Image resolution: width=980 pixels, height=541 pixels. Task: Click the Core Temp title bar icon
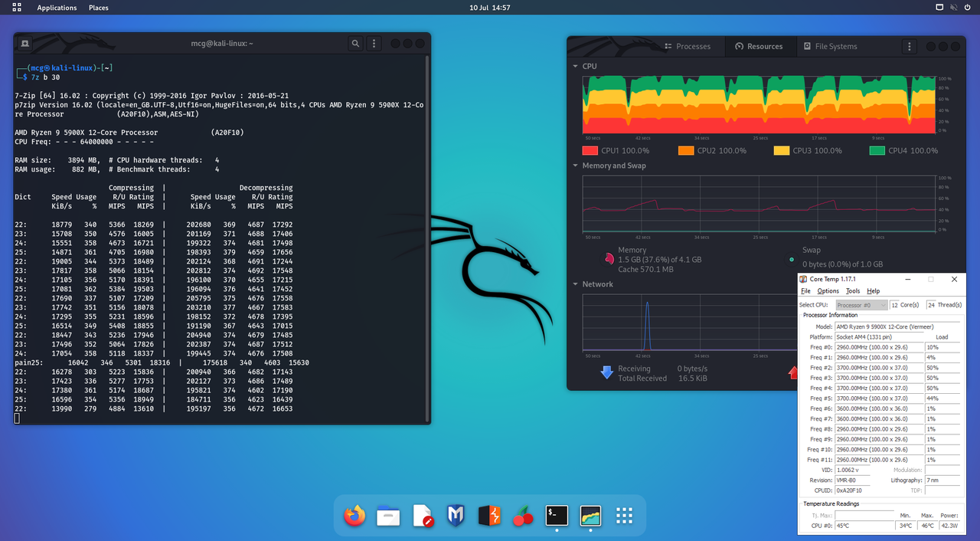[x=803, y=280]
